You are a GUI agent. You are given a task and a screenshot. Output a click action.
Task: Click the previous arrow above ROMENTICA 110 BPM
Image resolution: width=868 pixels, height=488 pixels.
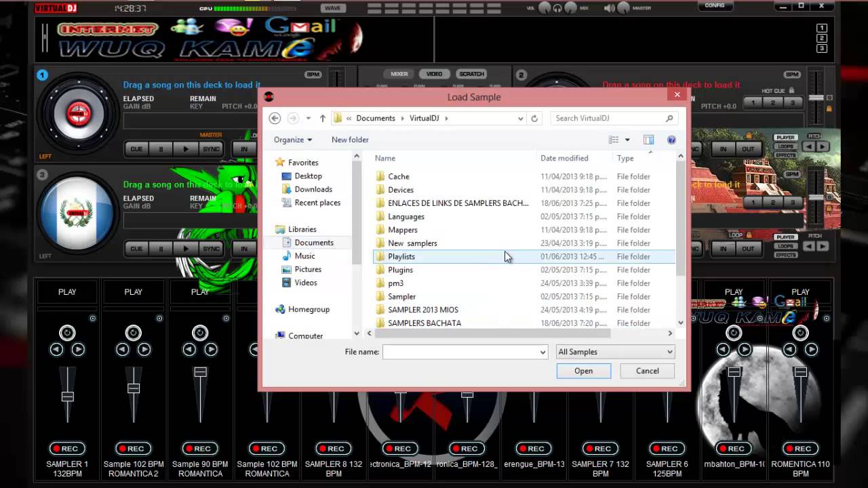pyautogui.click(x=790, y=350)
